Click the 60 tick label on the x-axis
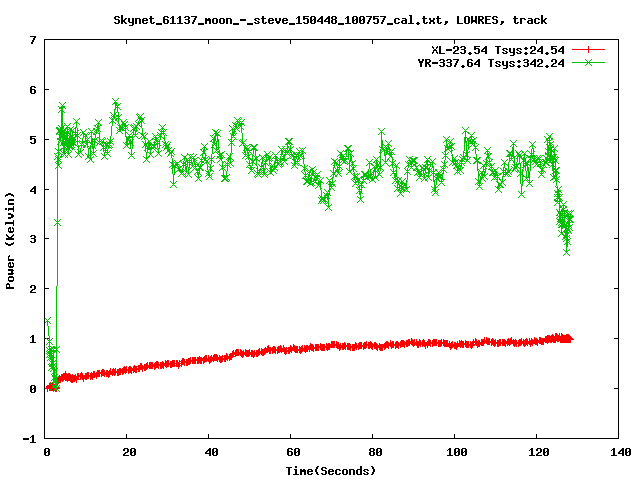The image size is (640, 480). [291, 452]
